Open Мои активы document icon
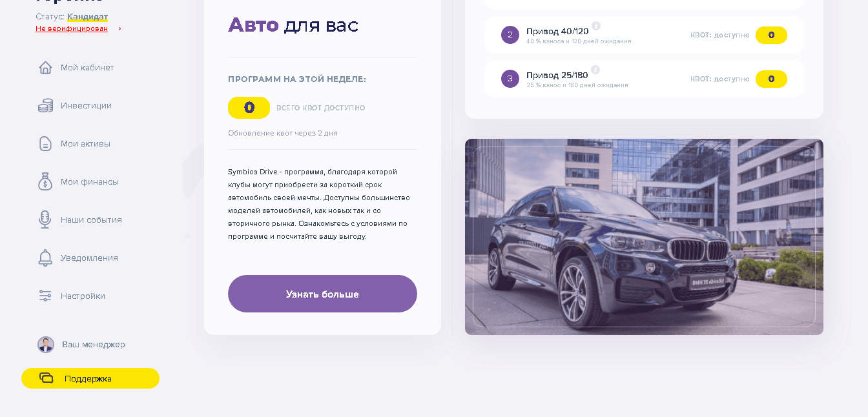This screenshot has height=417, width=868. (45, 143)
